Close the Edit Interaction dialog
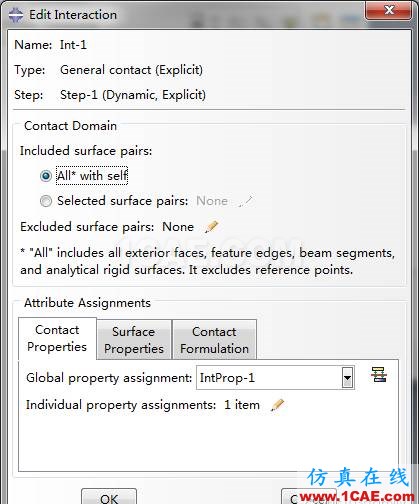Screen dimensions: 419x504 pos(389,10)
